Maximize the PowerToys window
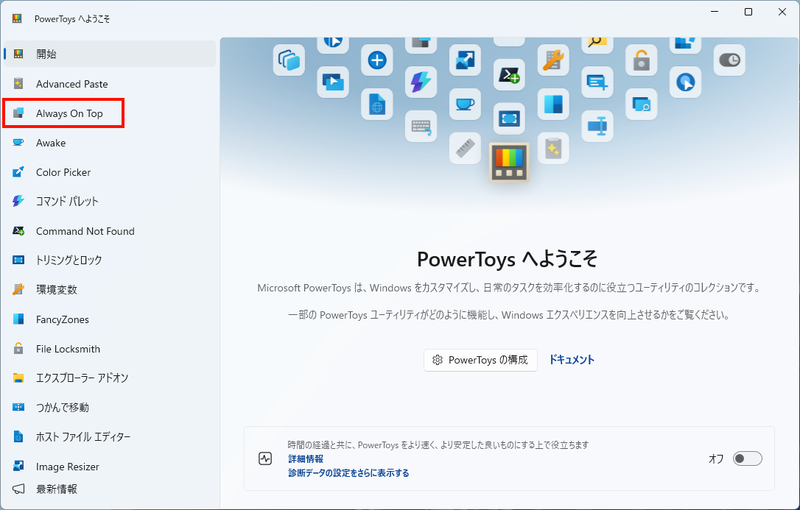The height and width of the screenshot is (510, 800). (x=748, y=12)
